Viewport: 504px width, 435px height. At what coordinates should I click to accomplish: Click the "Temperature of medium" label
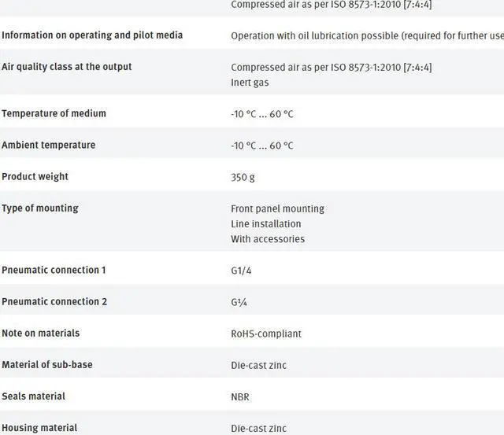click(x=54, y=113)
